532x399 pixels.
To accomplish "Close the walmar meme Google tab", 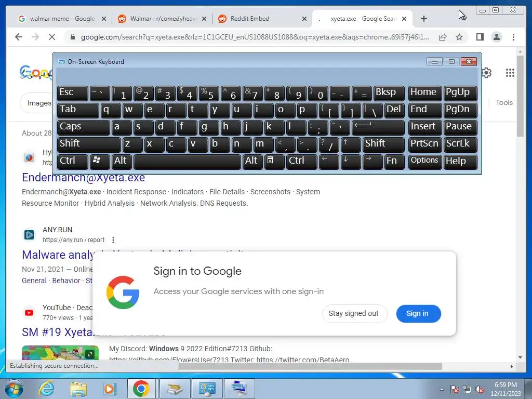I will (x=104, y=19).
